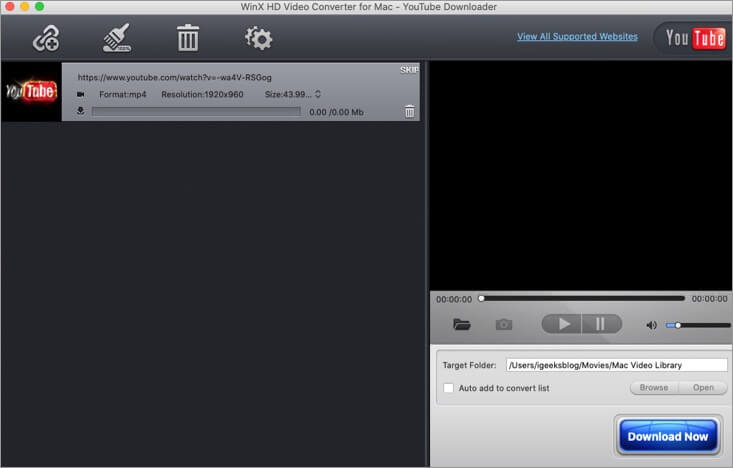733x468 pixels.
Task: Click the video camera format icon
Action: pos(81,94)
